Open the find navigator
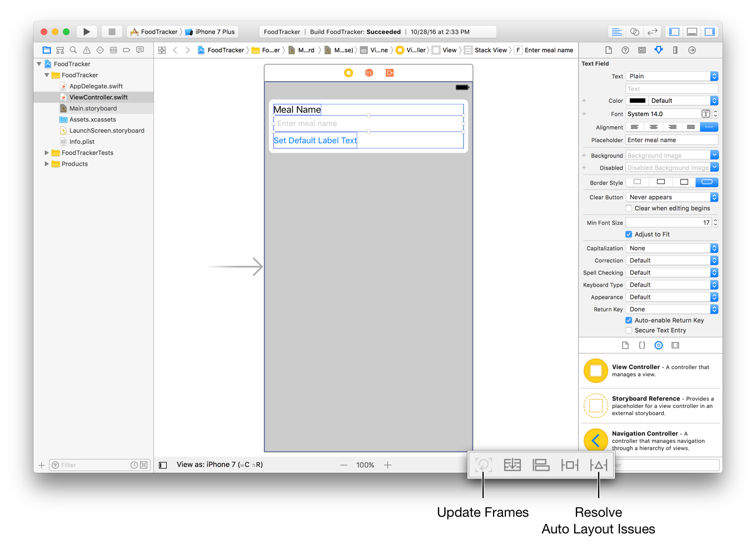Screen dimensions: 756x544 coord(73,50)
